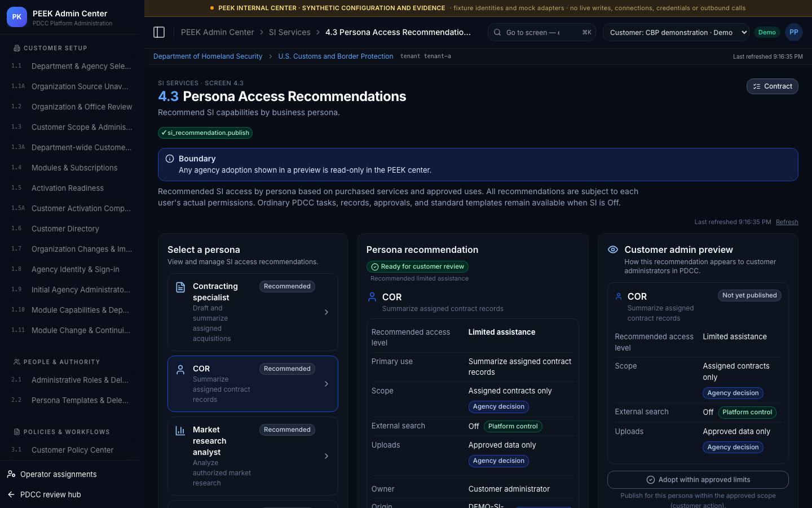Toggle the sidebar panel icon
The image size is (812, 508).
(x=159, y=32)
